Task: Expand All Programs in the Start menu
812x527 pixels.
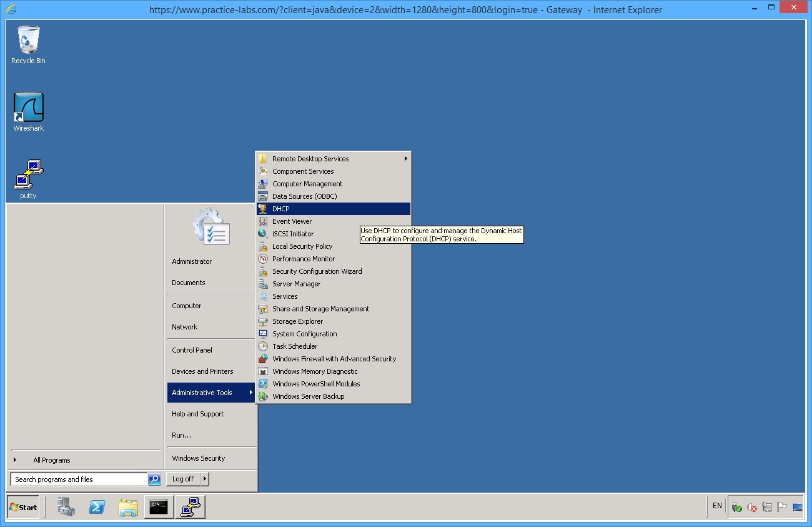Action: point(51,459)
